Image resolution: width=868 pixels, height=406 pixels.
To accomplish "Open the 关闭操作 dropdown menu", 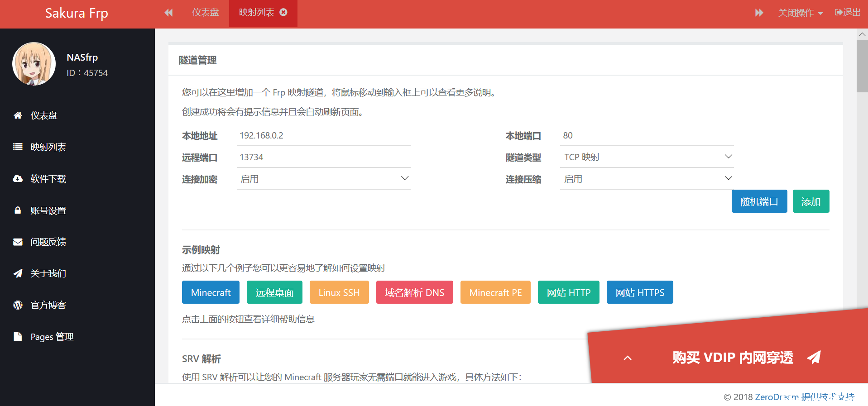I will pyautogui.click(x=800, y=13).
